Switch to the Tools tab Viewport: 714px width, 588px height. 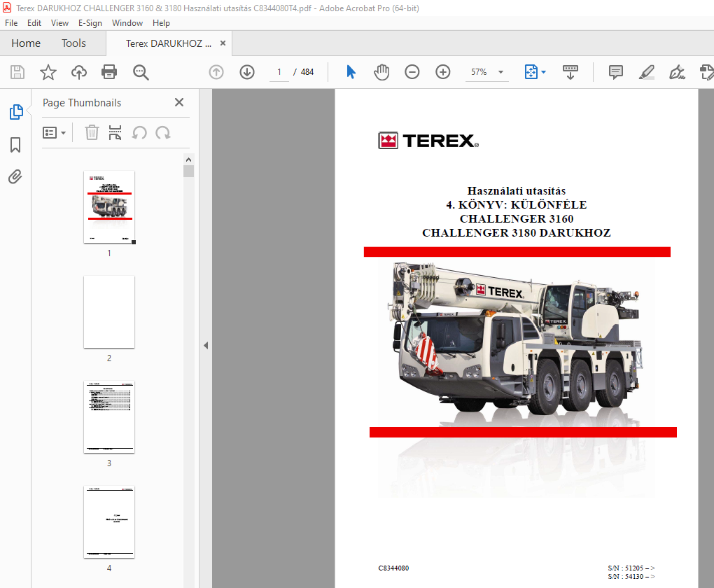(x=73, y=43)
